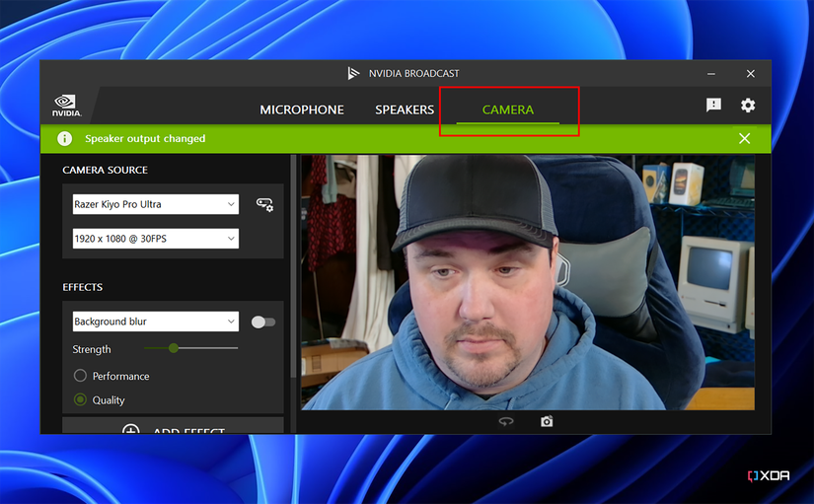Take a snapshot with the camera icon

(547, 421)
